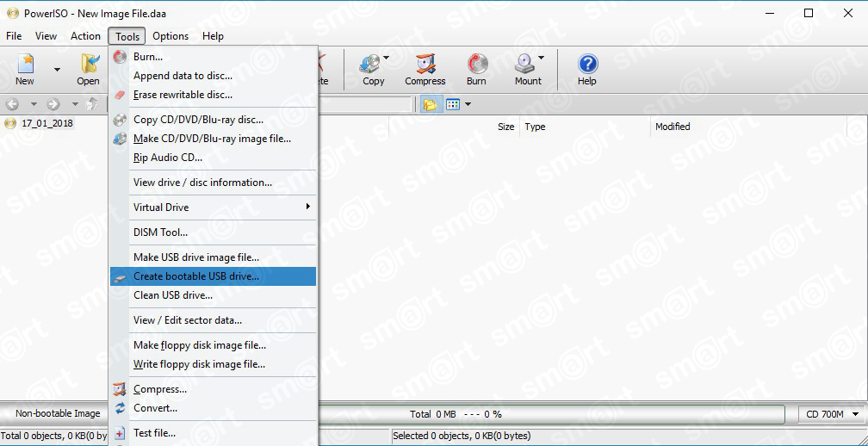Select Rip Audio CD... entry
Screen dimensions: 868x446
(168, 158)
